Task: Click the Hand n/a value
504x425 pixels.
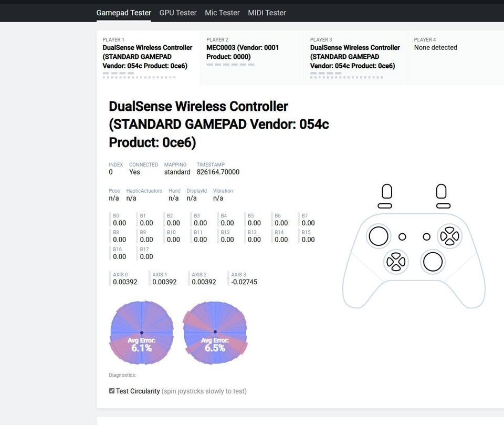Action: (174, 198)
